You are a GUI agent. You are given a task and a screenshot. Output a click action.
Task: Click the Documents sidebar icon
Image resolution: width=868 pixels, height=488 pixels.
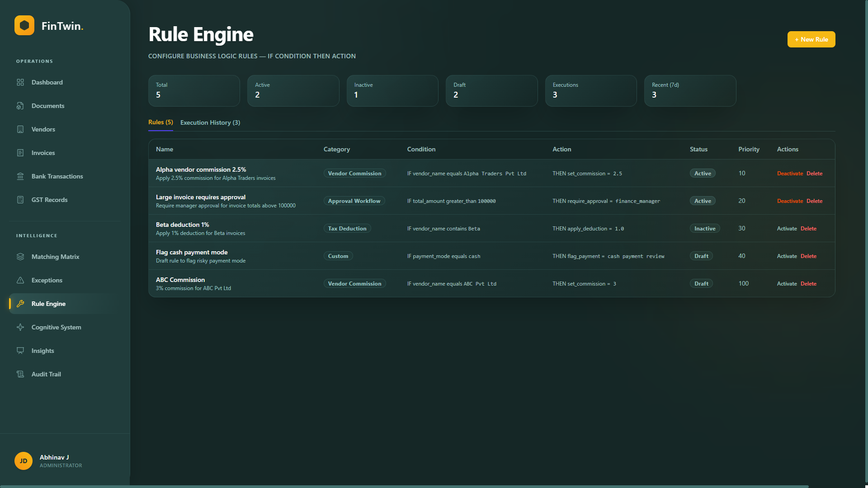coord(20,106)
